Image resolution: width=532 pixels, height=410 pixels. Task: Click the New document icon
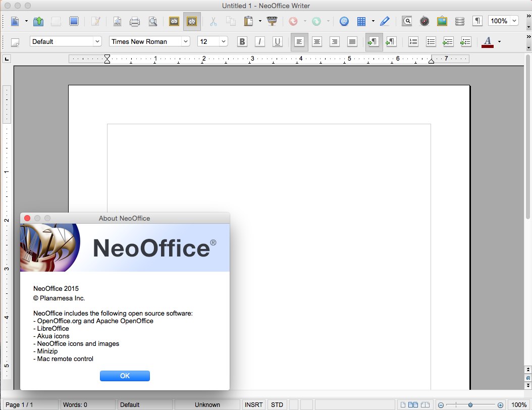(x=15, y=21)
